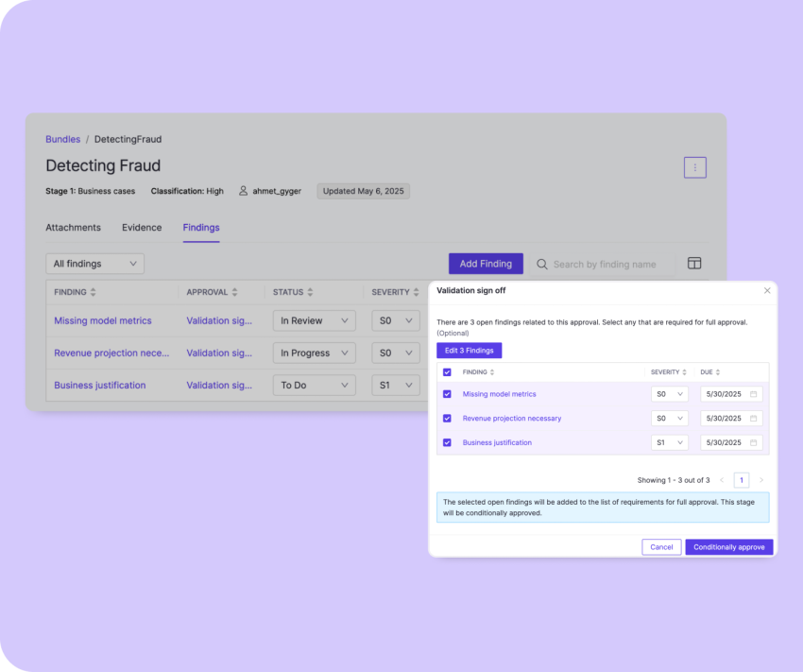Open Revenue projection nece... finding link
Screen dimensions: 803x672
point(111,353)
